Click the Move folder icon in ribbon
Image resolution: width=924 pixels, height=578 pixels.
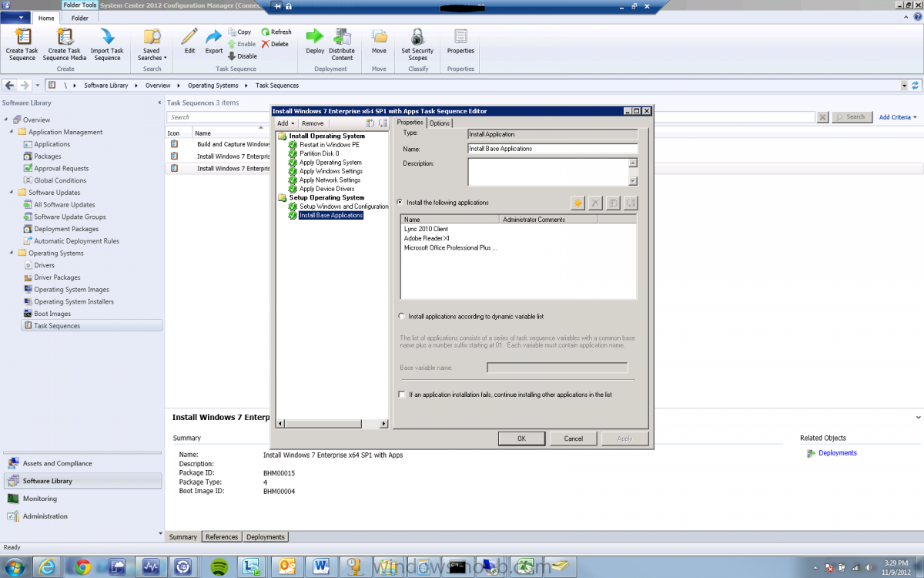tap(379, 36)
